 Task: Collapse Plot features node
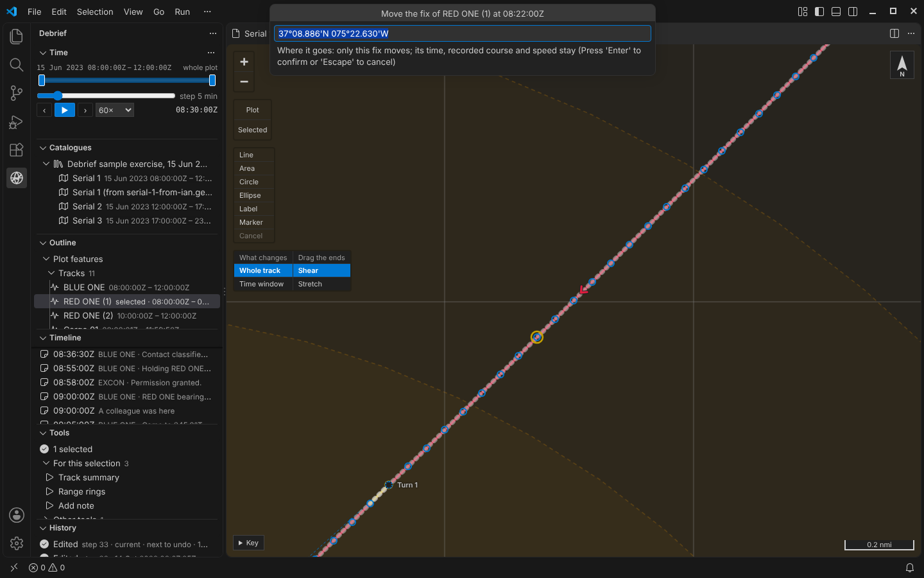(46, 259)
